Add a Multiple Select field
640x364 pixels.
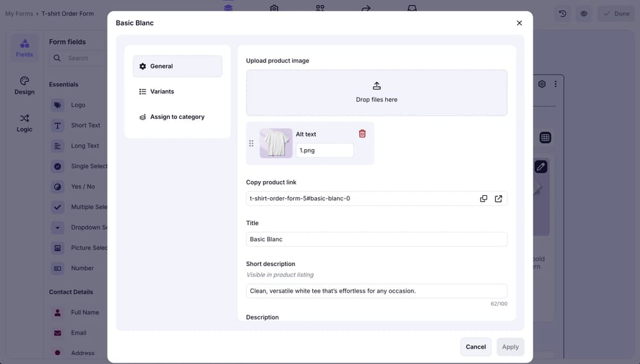pyautogui.click(x=78, y=207)
